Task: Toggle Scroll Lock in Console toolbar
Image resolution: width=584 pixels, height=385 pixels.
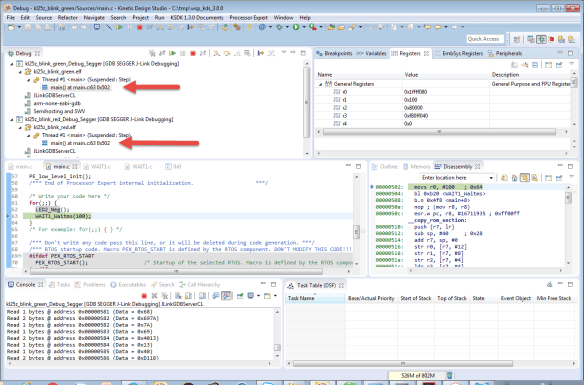Action: tap(188, 296)
